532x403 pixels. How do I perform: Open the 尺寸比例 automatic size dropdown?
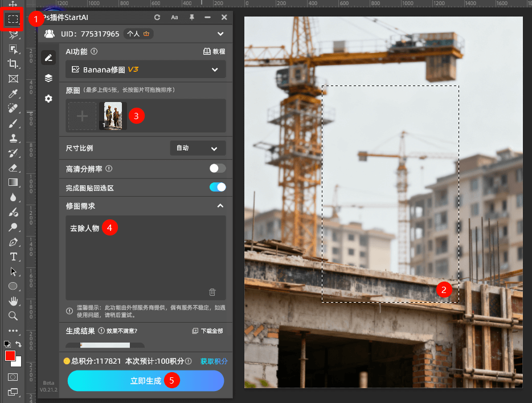pyautogui.click(x=198, y=148)
